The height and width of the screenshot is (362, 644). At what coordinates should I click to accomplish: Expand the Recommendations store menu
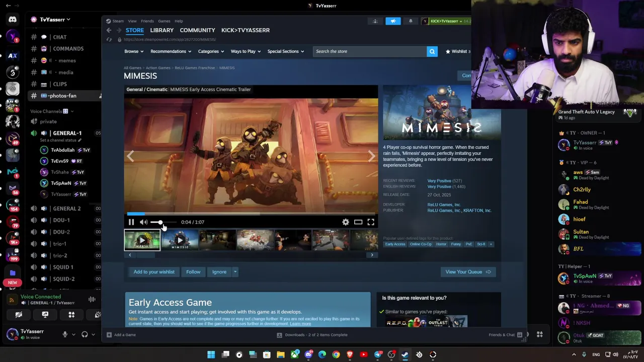pos(171,51)
